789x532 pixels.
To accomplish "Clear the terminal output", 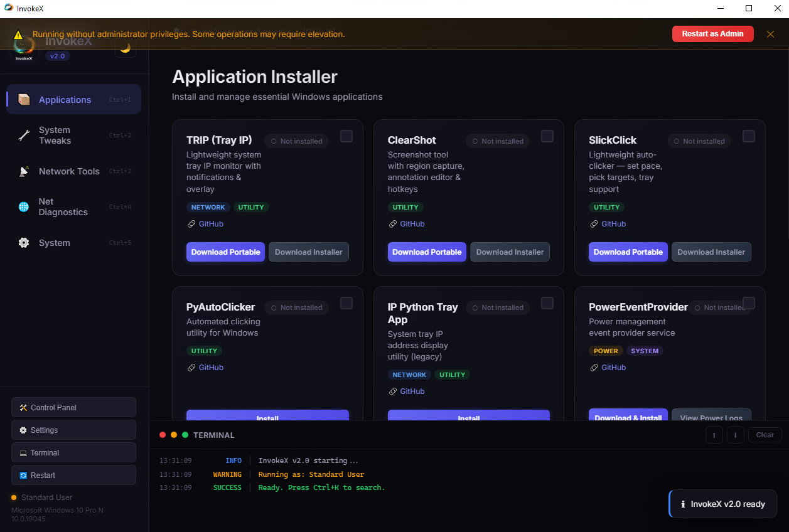I will [765, 435].
